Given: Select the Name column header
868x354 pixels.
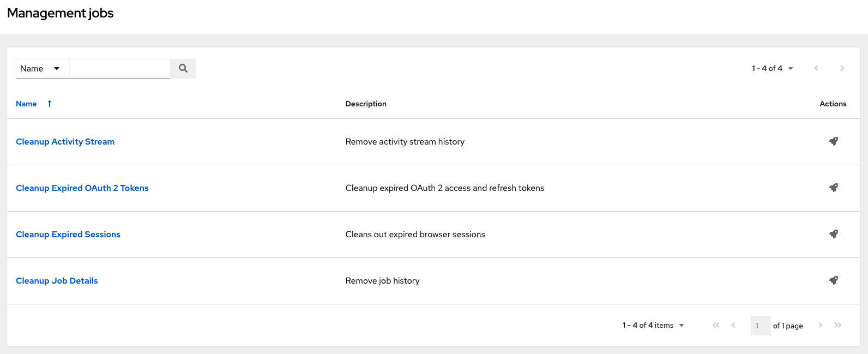Looking at the screenshot, I should 26,103.
